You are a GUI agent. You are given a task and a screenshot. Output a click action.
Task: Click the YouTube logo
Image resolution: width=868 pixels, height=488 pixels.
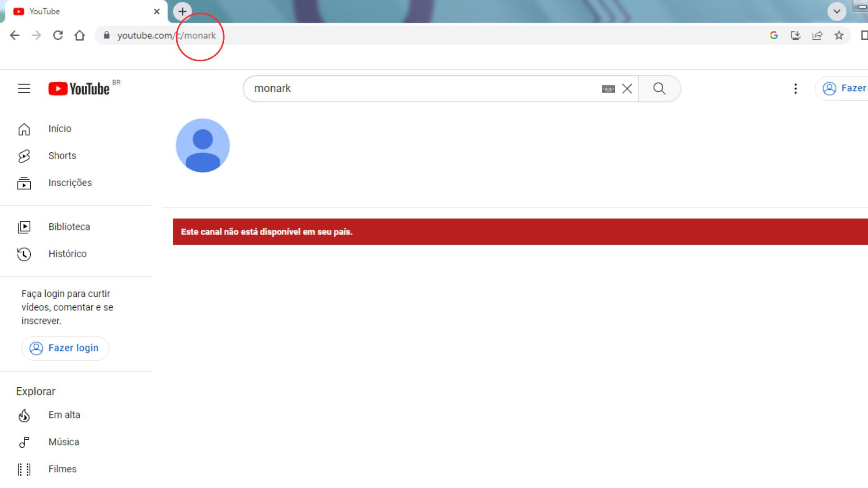pos(80,89)
